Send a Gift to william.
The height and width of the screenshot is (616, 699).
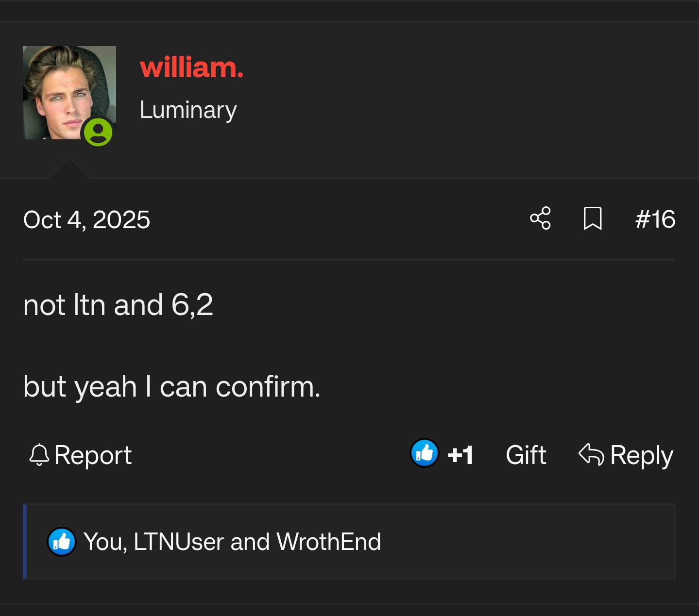[526, 454]
